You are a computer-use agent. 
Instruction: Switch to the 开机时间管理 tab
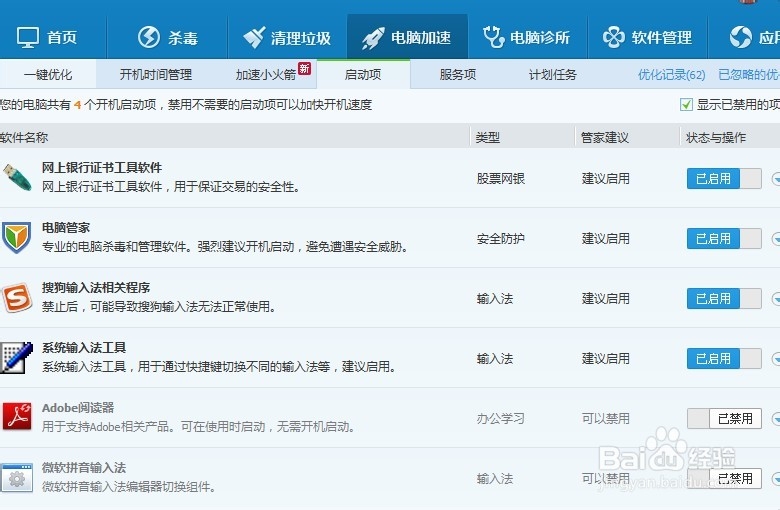156,75
